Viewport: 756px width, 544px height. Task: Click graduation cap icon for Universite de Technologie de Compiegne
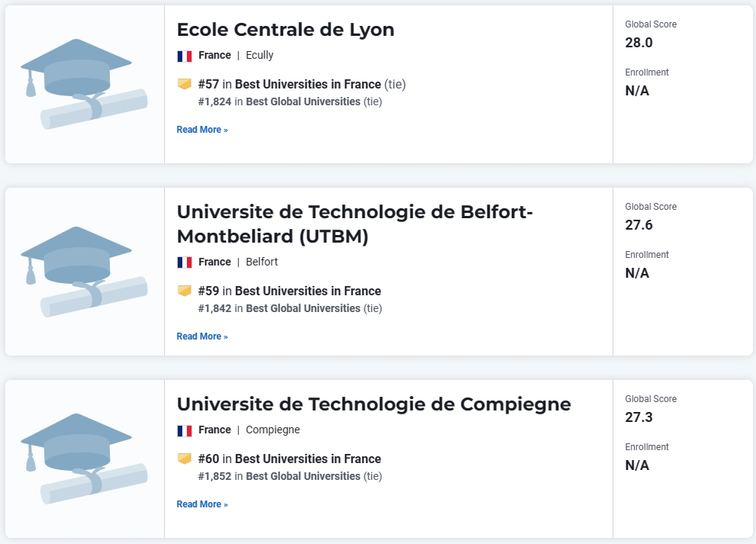point(84,459)
